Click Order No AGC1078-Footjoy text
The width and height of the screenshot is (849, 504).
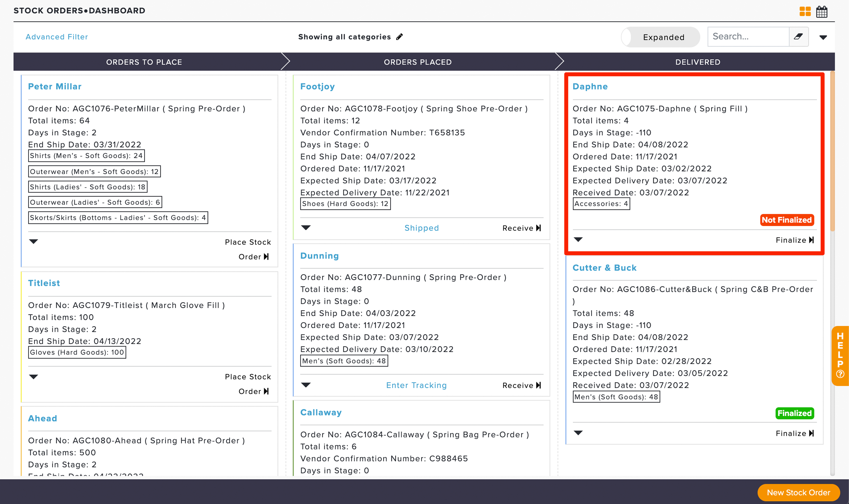(x=414, y=109)
